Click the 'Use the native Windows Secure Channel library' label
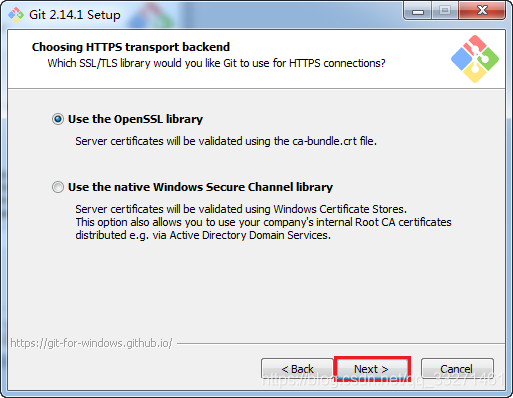The height and width of the screenshot is (398, 513). (x=200, y=187)
